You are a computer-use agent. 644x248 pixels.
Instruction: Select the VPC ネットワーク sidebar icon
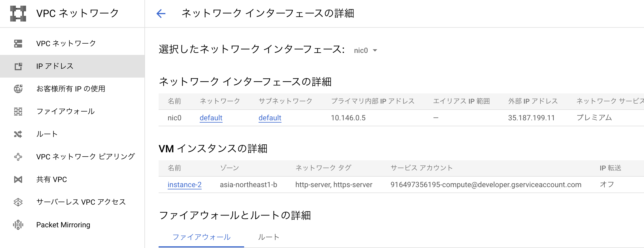(18, 43)
